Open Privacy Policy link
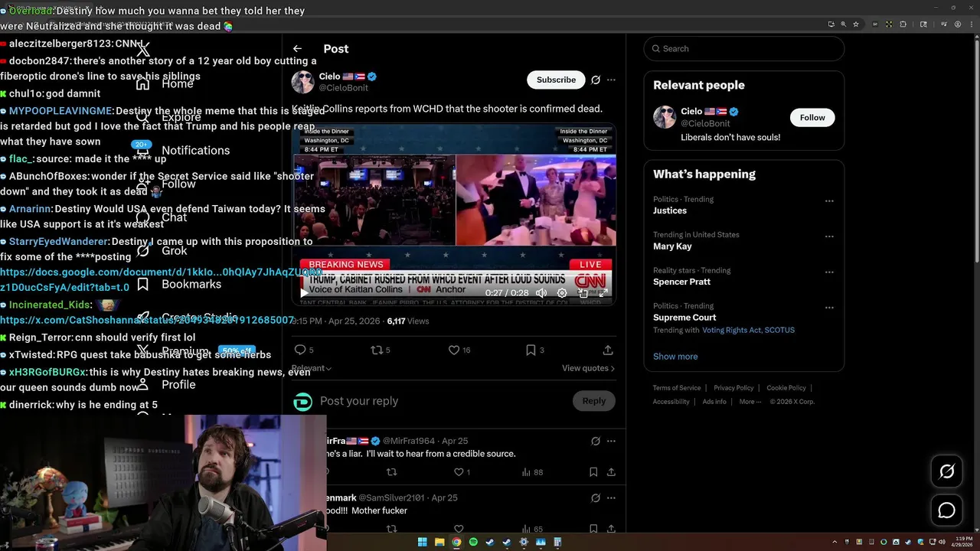This screenshot has width=980, height=551. (x=733, y=388)
